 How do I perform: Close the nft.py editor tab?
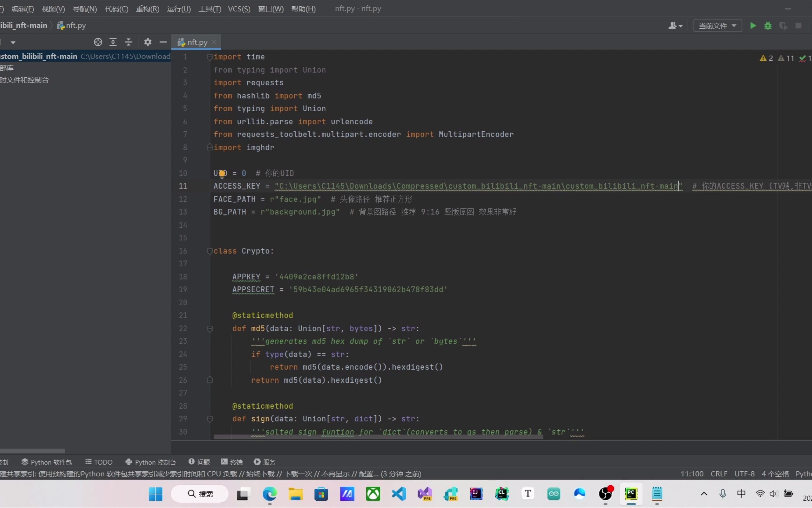214,42
